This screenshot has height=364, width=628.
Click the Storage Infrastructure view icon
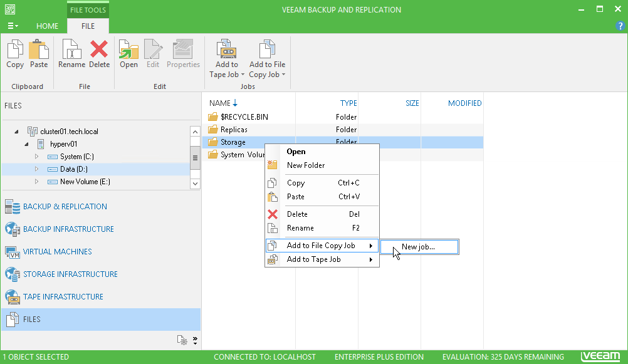coord(13,274)
